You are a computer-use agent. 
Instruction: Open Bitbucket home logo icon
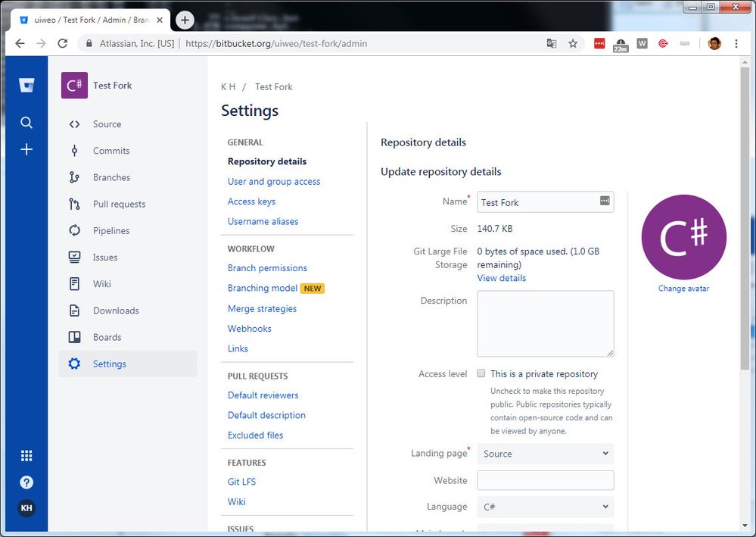click(x=26, y=86)
